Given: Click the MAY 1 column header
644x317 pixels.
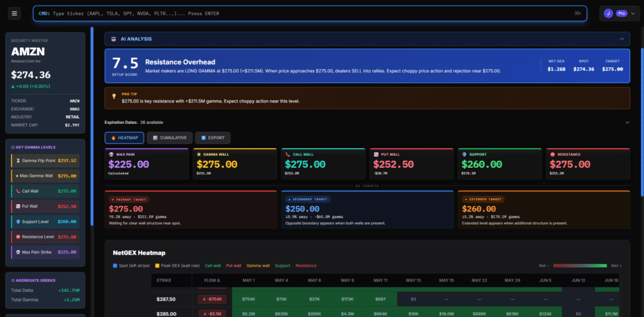Looking at the screenshot, I should tap(249, 281).
